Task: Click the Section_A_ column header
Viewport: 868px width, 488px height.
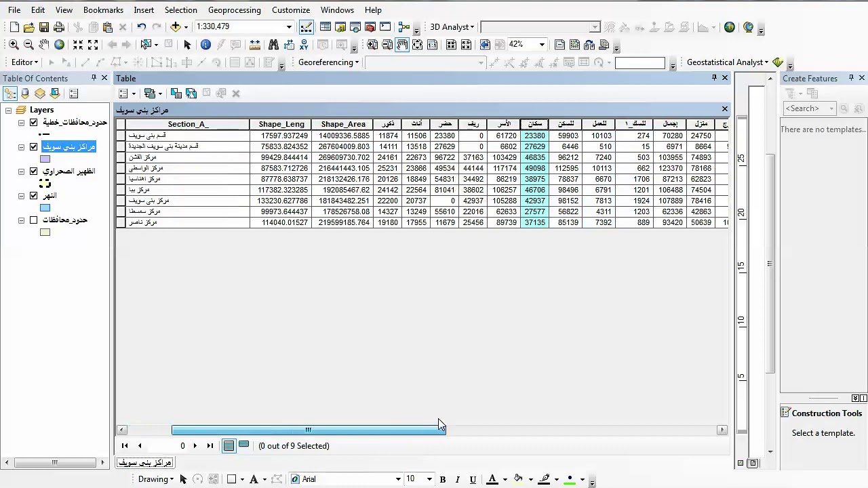Action: pos(188,125)
